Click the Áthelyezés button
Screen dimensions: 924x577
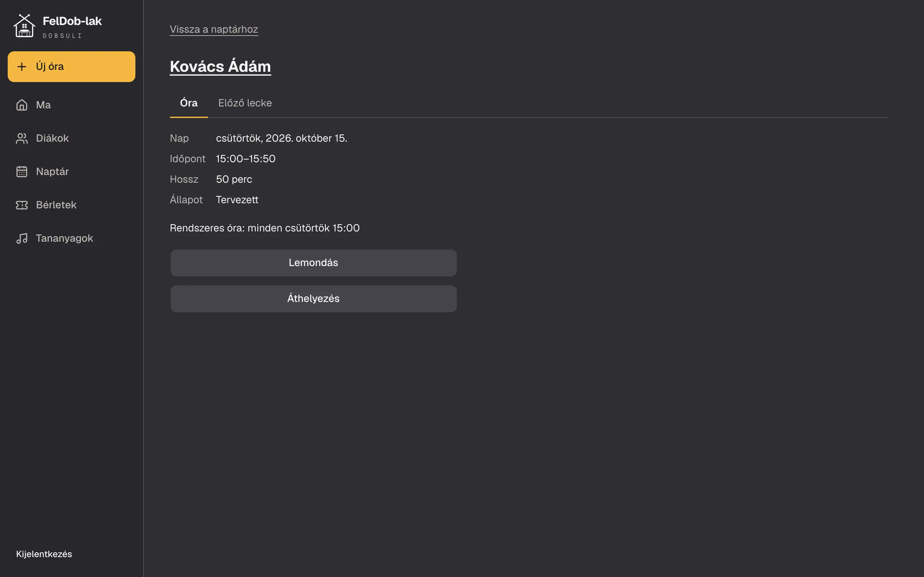313,299
